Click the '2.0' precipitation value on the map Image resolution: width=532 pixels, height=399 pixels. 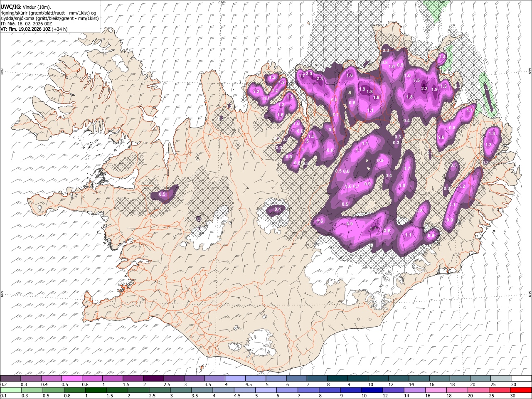[309, 74]
